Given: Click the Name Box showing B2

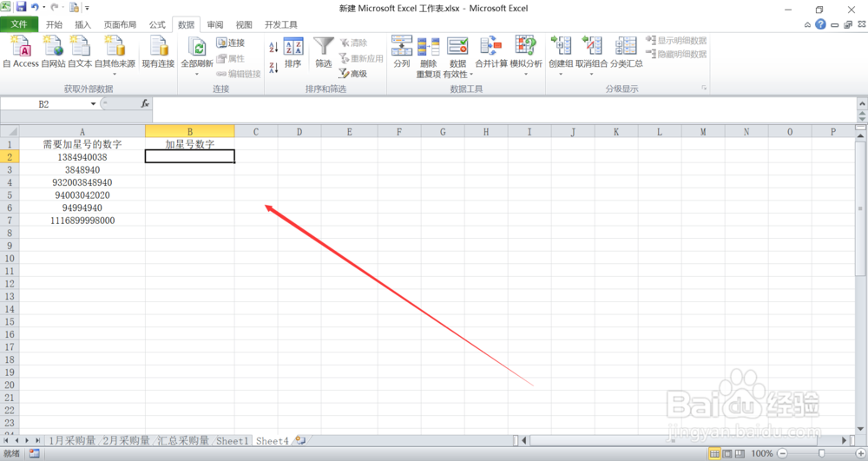Looking at the screenshot, I should pos(44,104).
